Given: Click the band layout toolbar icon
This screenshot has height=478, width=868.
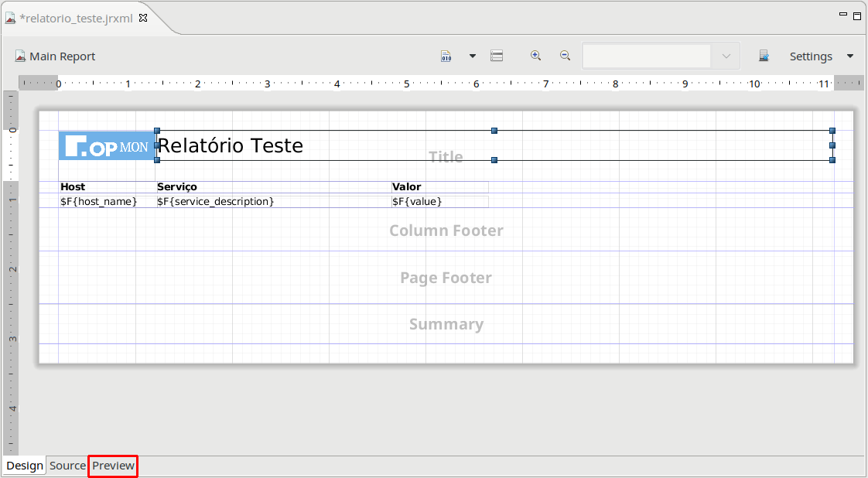Looking at the screenshot, I should [497, 56].
